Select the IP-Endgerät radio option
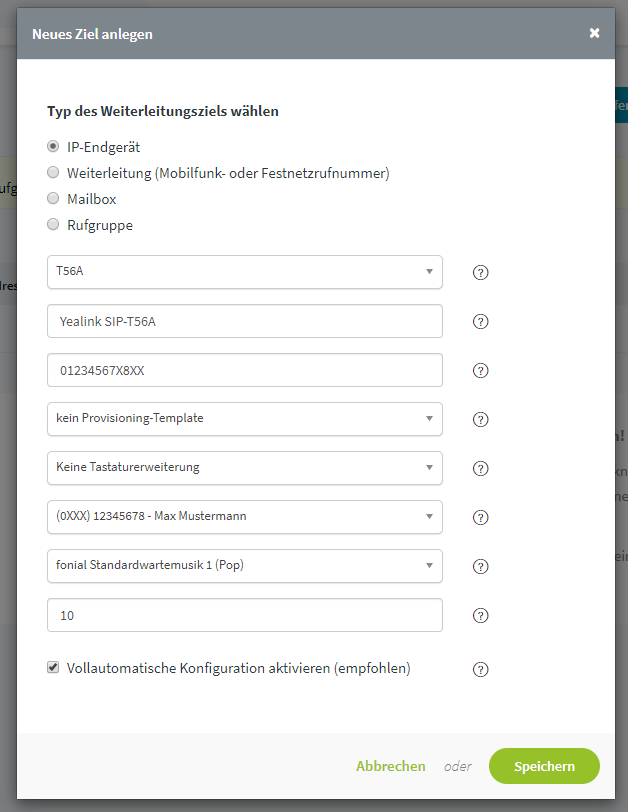Viewport: 628px width, 812px height. pos(53,147)
